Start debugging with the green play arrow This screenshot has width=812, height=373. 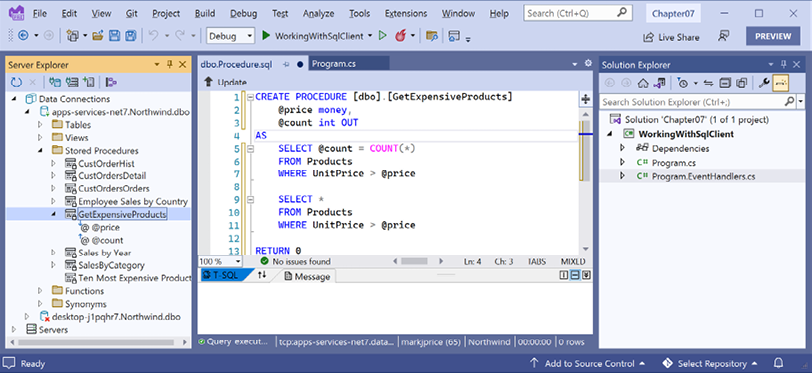tap(266, 36)
